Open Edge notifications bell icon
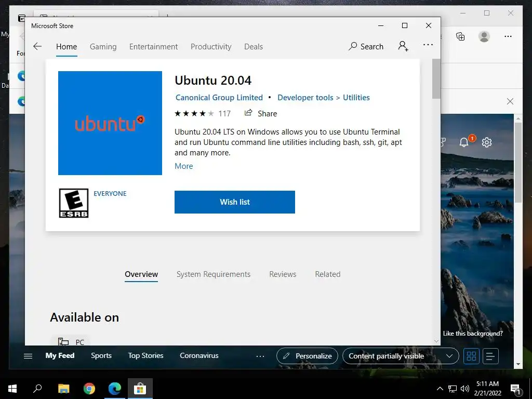 click(464, 142)
